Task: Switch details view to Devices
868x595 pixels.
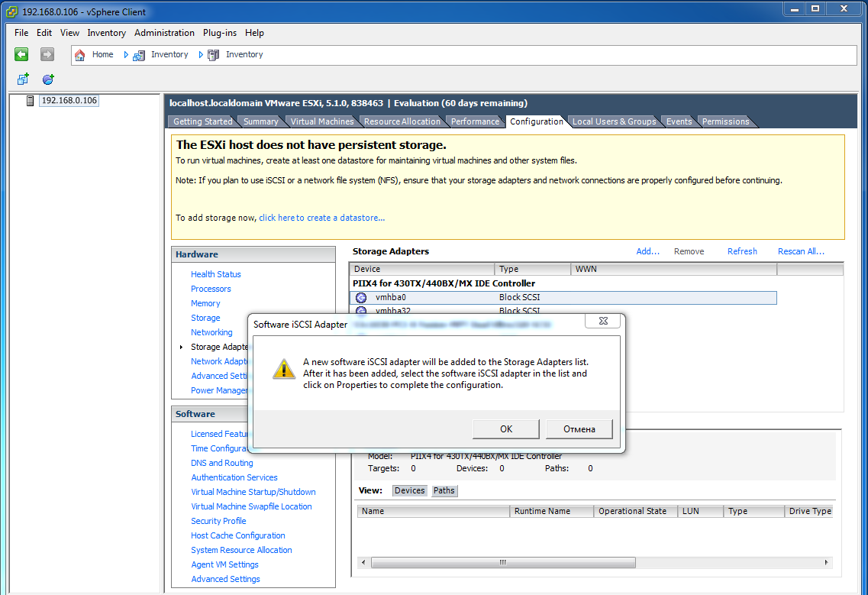Action: 410,491
